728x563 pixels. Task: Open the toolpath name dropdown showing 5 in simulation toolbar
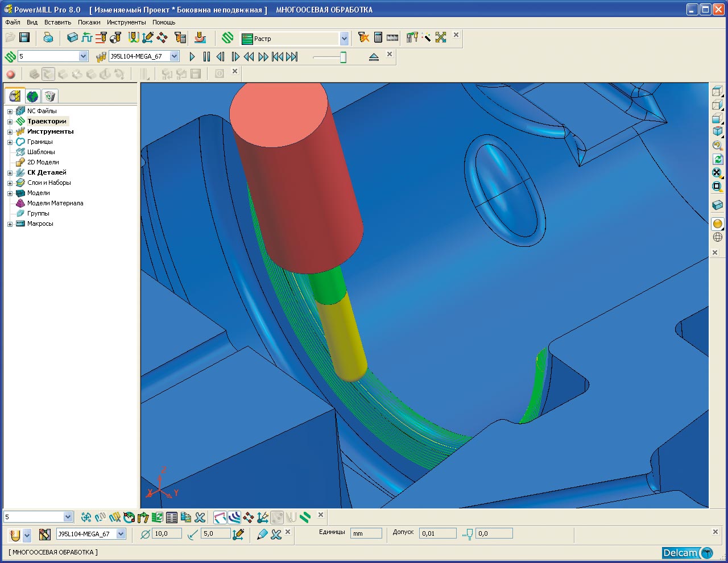(84, 56)
